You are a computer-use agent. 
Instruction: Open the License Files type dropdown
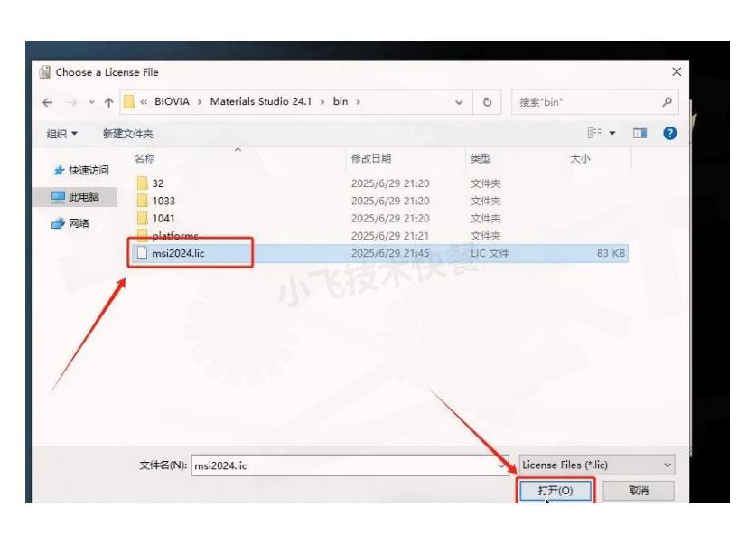coord(596,465)
